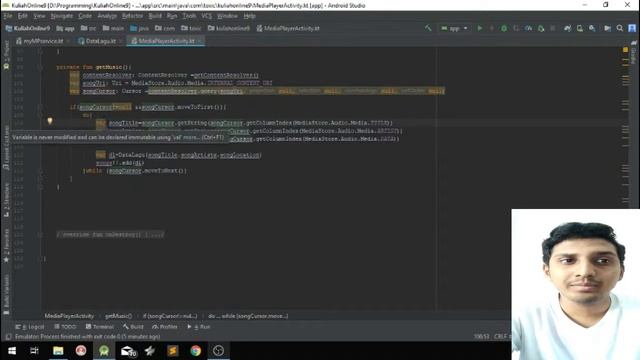Click the main folder breadcrumb

[113, 28]
